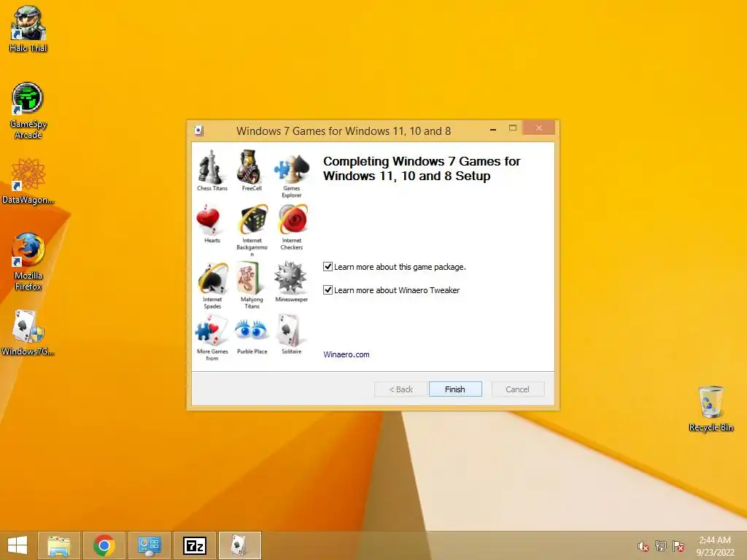
Task: Close the setup window
Action: (539, 128)
